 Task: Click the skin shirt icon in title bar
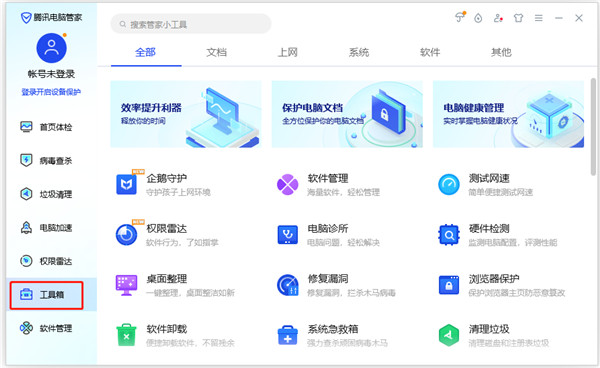point(518,18)
